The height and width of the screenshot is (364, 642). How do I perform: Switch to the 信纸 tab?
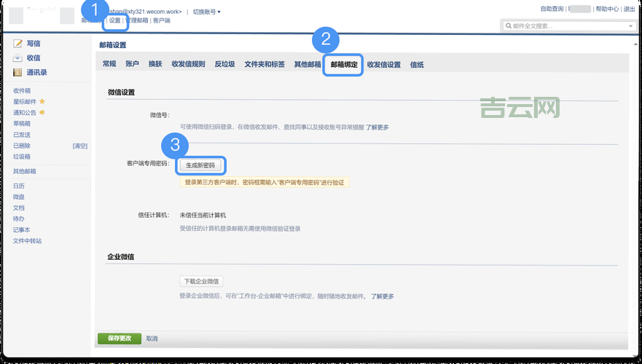417,65
